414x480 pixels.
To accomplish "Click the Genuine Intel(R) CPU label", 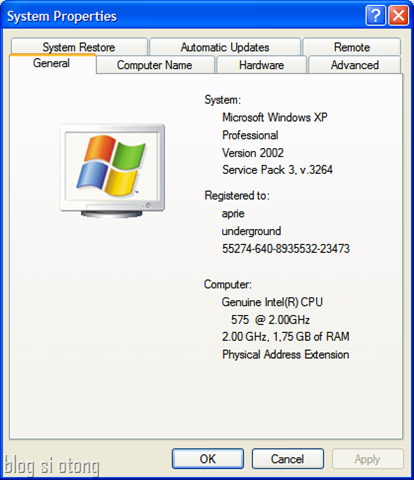I will point(272,302).
